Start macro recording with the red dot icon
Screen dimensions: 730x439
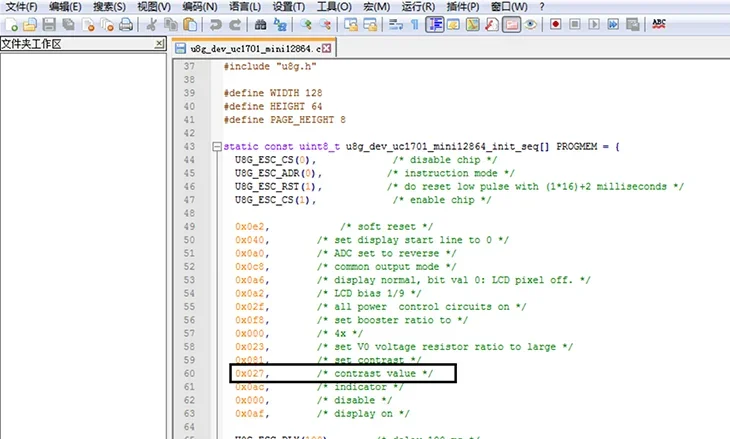tap(555, 24)
